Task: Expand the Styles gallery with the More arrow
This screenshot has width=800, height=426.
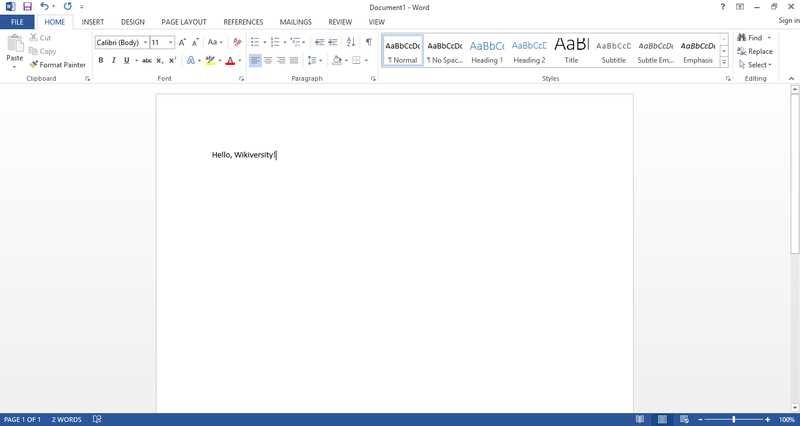Action: pos(726,63)
